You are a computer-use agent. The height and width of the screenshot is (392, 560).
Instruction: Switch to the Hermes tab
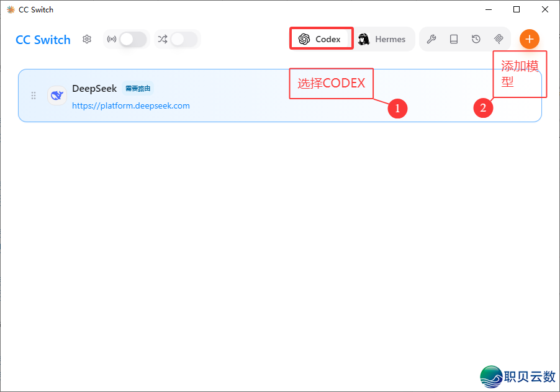382,39
